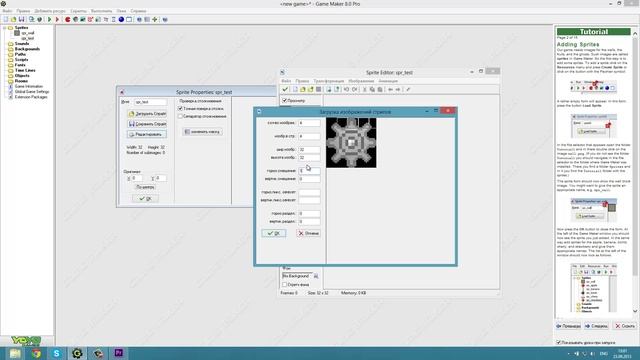640x360 pixels.
Task: Click Copy icon in Sprite Editor toolbar
Action: coord(372,89)
